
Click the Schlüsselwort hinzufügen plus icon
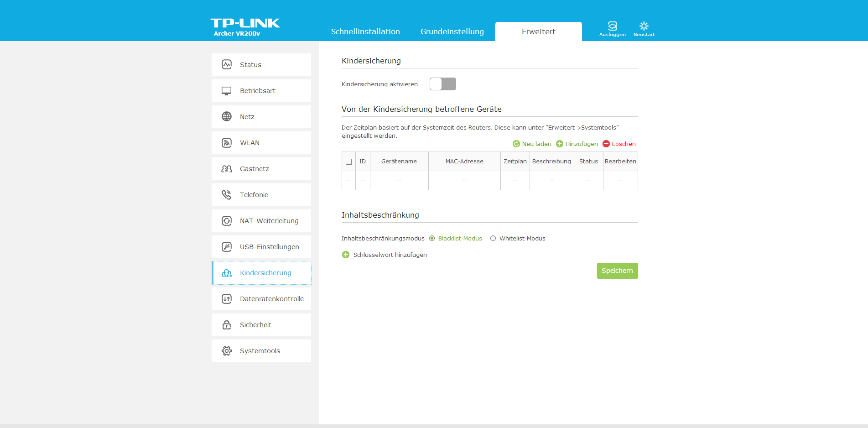point(346,255)
